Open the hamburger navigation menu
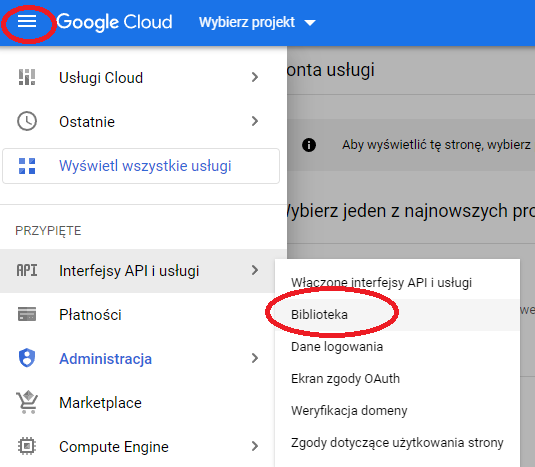Screen dimensions: 535x467 point(27,21)
